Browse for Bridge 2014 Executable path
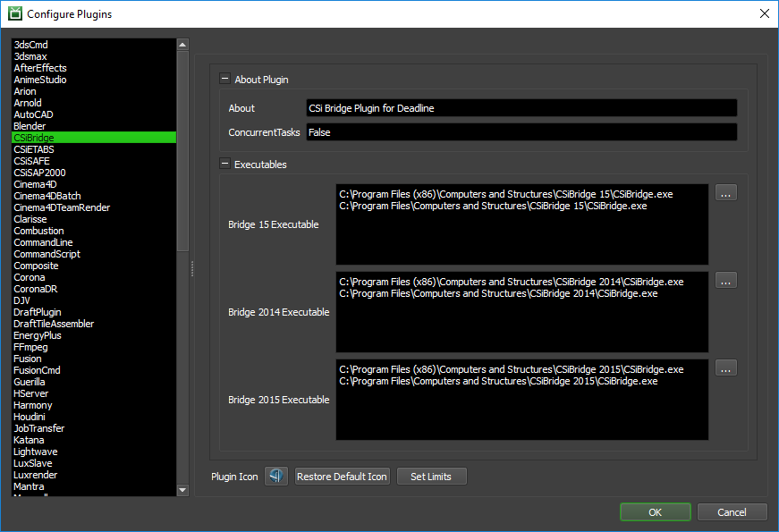 click(725, 281)
